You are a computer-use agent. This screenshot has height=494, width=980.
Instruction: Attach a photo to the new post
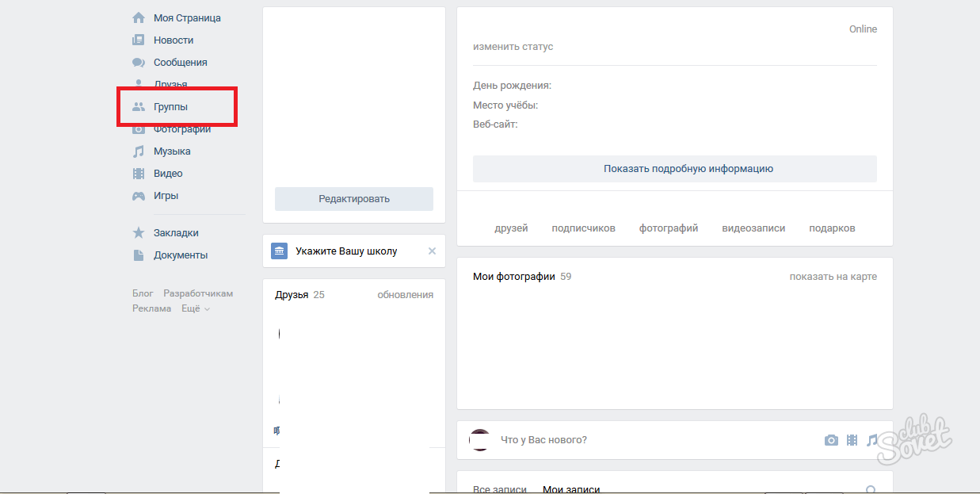click(831, 440)
